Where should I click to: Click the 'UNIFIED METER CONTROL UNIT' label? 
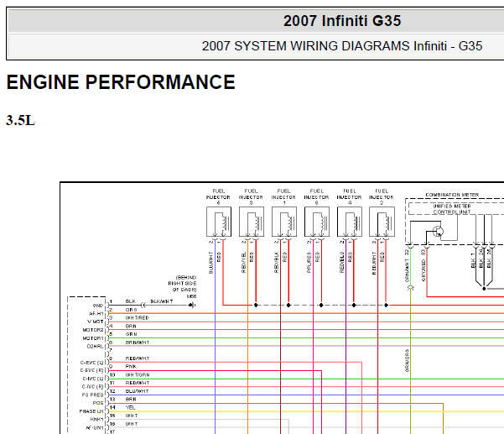click(x=452, y=209)
